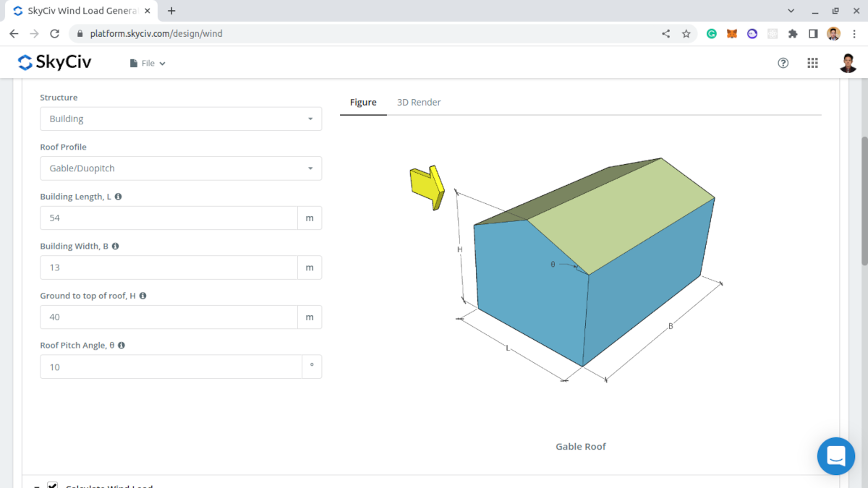868x488 pixels.
Task: Open the user profile avatar in SkyCiv header
Action: pos(848,63)
